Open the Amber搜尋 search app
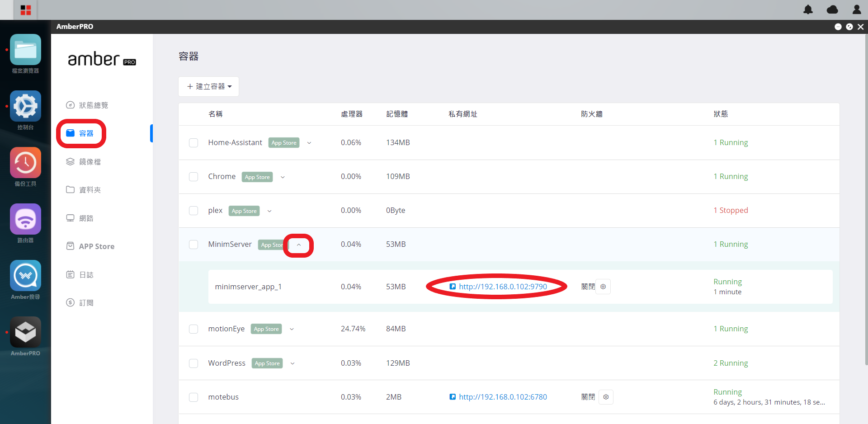Image resolution: width=868 pixels, height=424 pixels. click(x=25, y=276)
